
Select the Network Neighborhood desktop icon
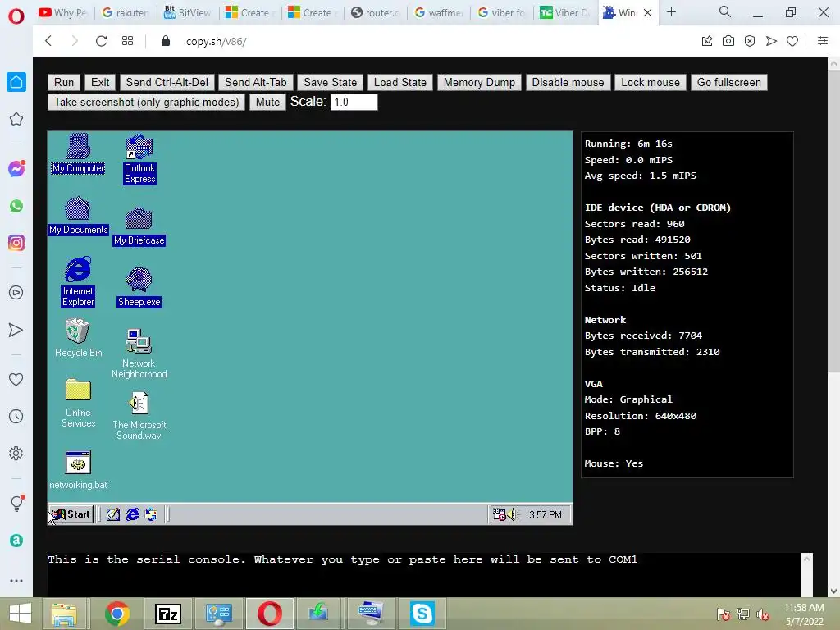[x=139, y=354]
